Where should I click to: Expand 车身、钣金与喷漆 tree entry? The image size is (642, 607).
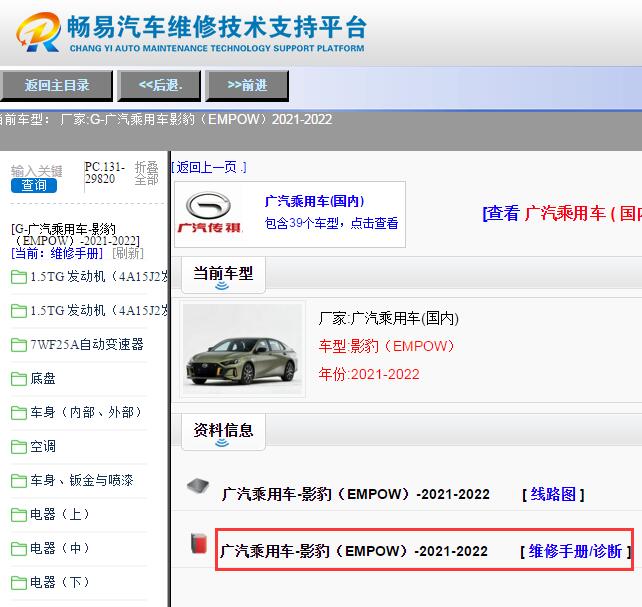coord(81,481)
